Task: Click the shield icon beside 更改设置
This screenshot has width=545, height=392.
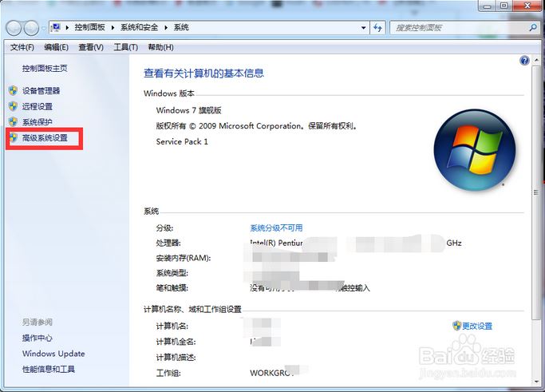Action: [x=456, y=326]
